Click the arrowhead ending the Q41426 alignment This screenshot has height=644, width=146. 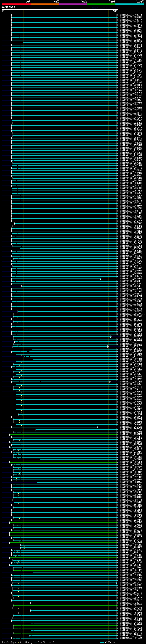tap(97, 427)
